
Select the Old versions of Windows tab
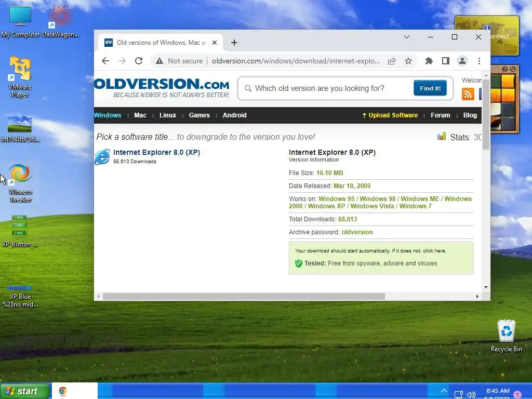click(161, 43)
